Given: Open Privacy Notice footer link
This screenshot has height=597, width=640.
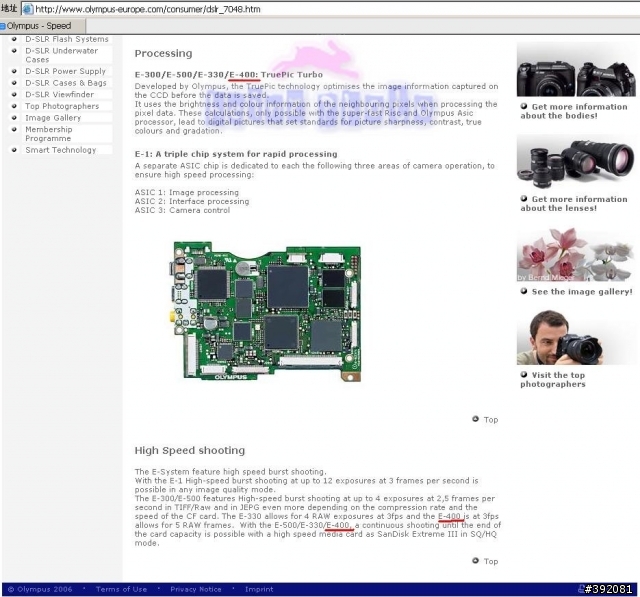Looking at the screenshot, I should pos(196,589).
